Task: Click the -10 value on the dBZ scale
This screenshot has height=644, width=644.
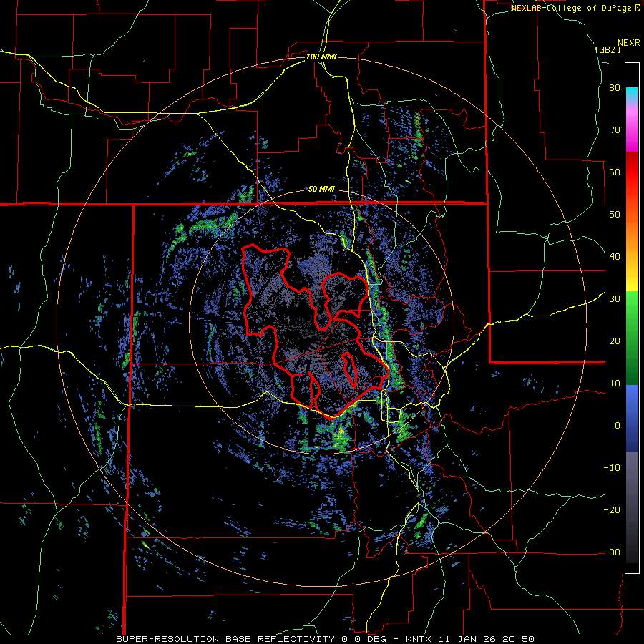Action: pyautogui.click(x=612, y=468)
